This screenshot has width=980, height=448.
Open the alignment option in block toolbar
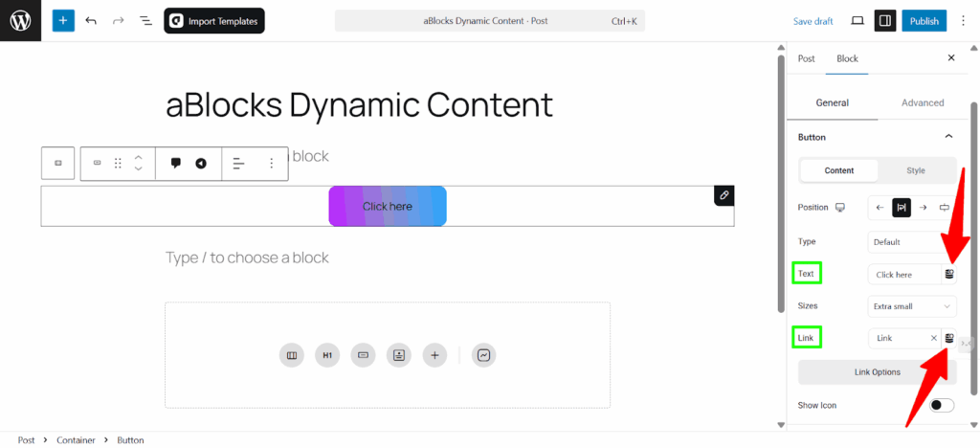point(238,164)
